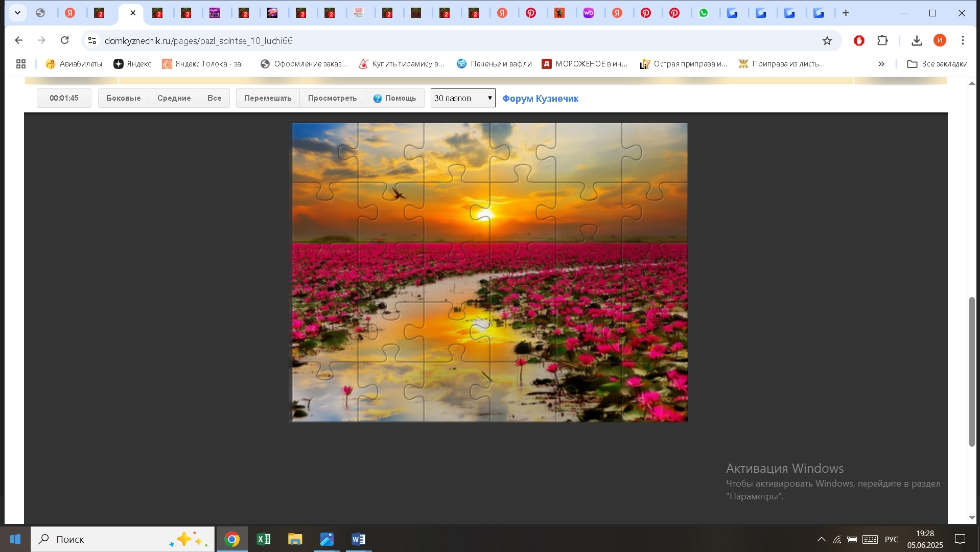Open the Яндекс.Толока bookmark
The image size is (980, 552).
tap(204, 64)
